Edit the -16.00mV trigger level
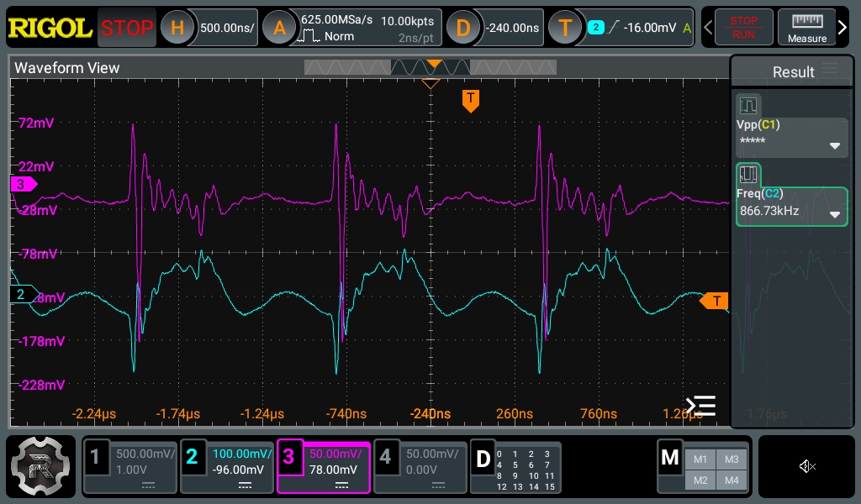Screen dimensions: 861x504 click(650, 28)
